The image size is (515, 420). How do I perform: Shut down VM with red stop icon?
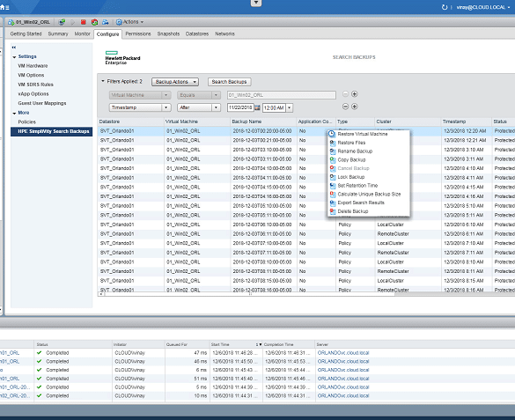tap(84, 22)
